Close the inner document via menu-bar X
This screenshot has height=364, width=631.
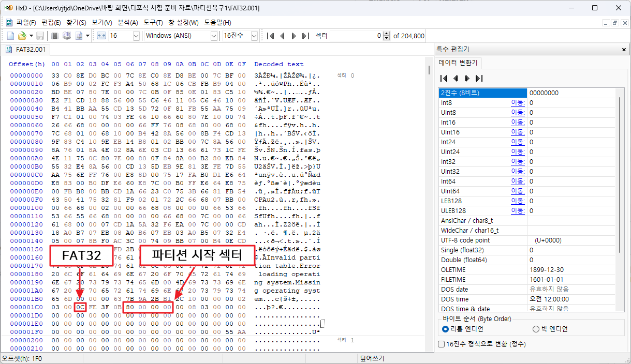[x=624, y=23]
